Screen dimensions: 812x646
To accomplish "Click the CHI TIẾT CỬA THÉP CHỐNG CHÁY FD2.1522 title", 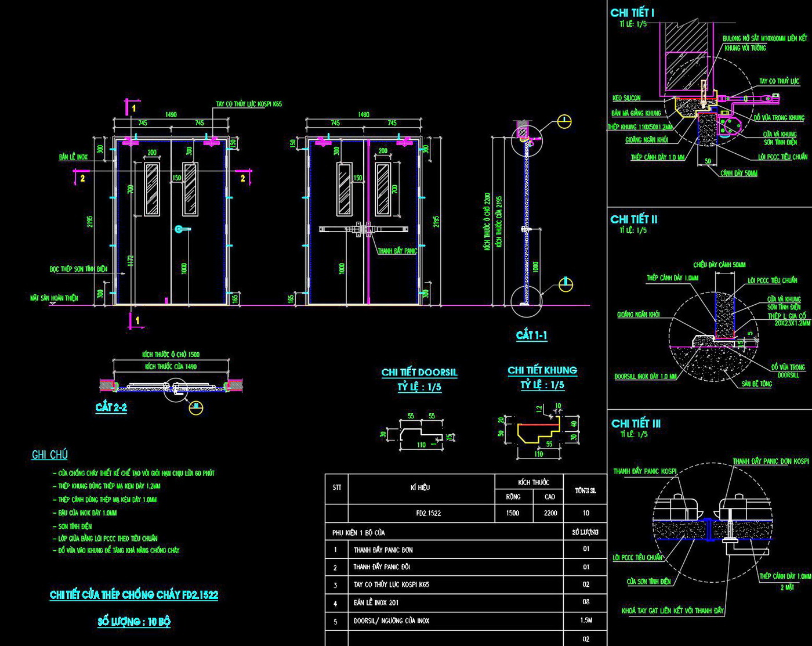I will (x=134, y=595).
